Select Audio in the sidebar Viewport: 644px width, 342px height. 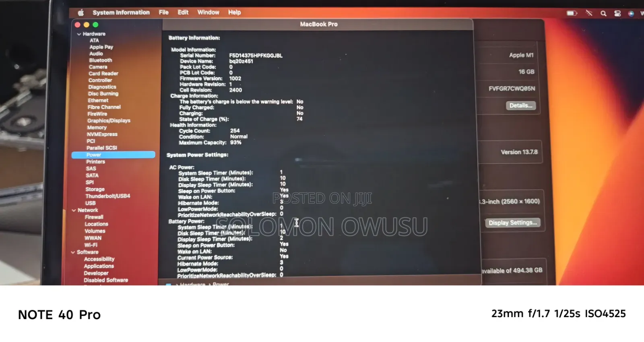tap(96, 54)
